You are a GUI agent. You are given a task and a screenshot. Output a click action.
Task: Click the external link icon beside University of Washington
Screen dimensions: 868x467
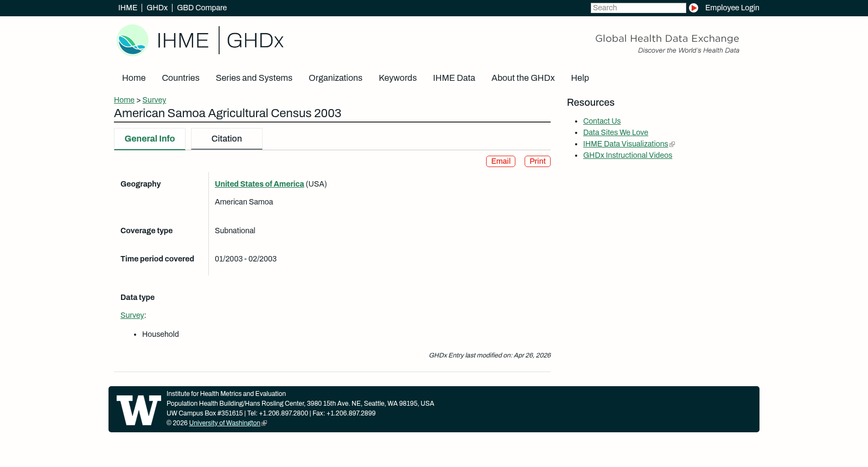(x=264, y=423)
